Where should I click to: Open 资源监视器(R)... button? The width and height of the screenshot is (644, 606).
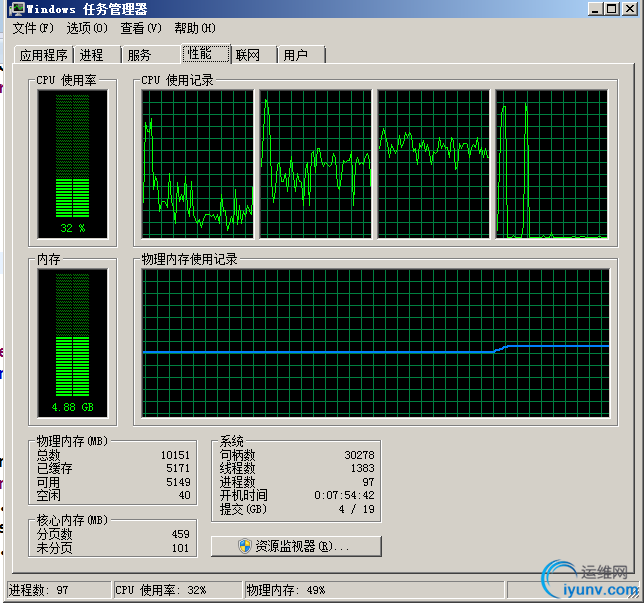pos(296,546)
